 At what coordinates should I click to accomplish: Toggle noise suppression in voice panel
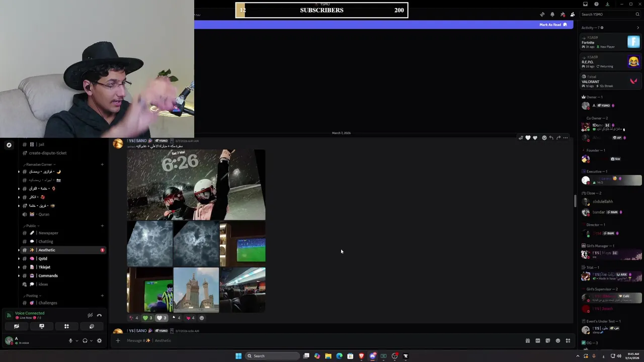[x=90, y=315]
